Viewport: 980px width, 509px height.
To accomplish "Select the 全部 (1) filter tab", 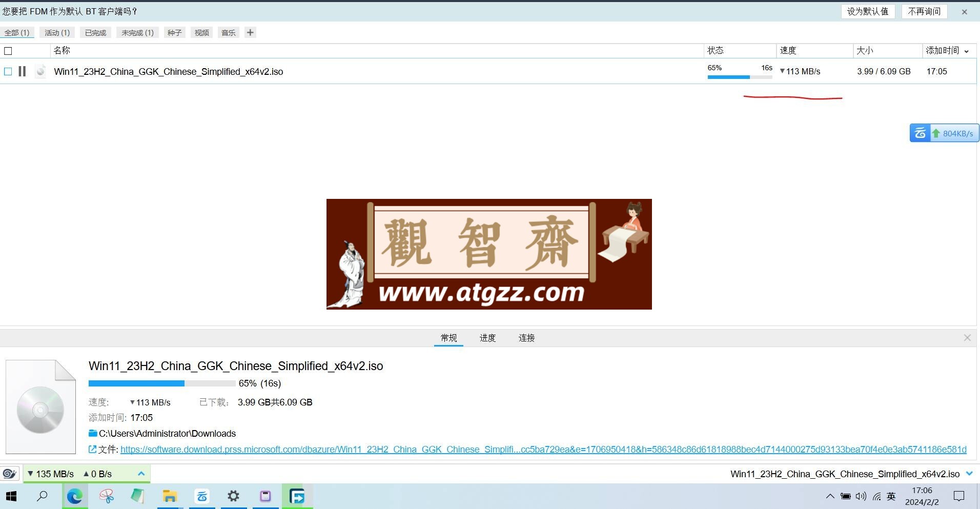I will point(17,33).
